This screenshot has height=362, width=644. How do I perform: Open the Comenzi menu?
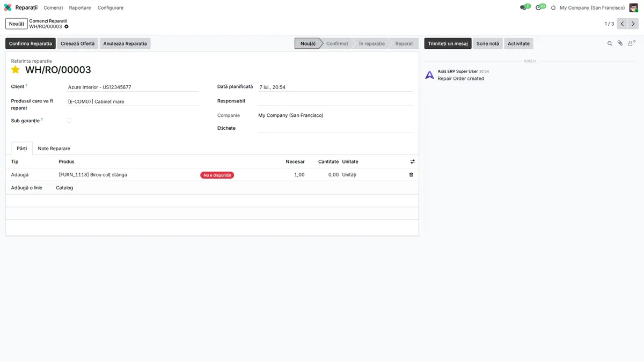coord(53,8)
